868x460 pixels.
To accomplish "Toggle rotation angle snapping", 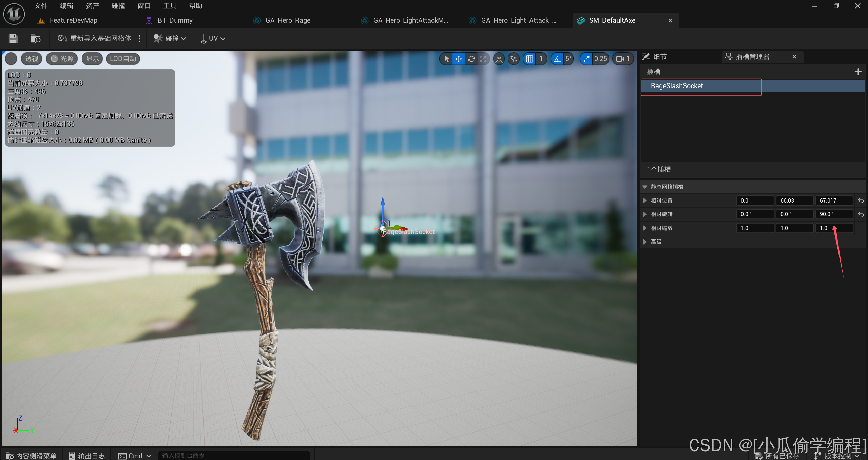I will [557, 59].
